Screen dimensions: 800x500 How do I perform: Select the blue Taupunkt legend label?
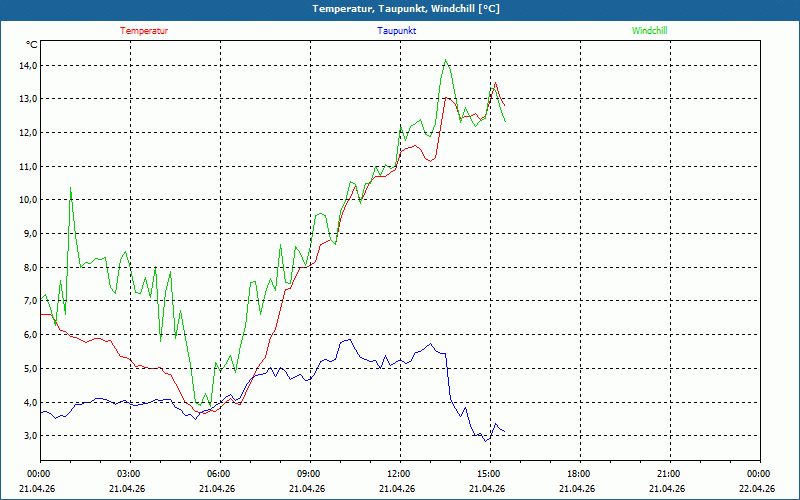tap(397, 31)
